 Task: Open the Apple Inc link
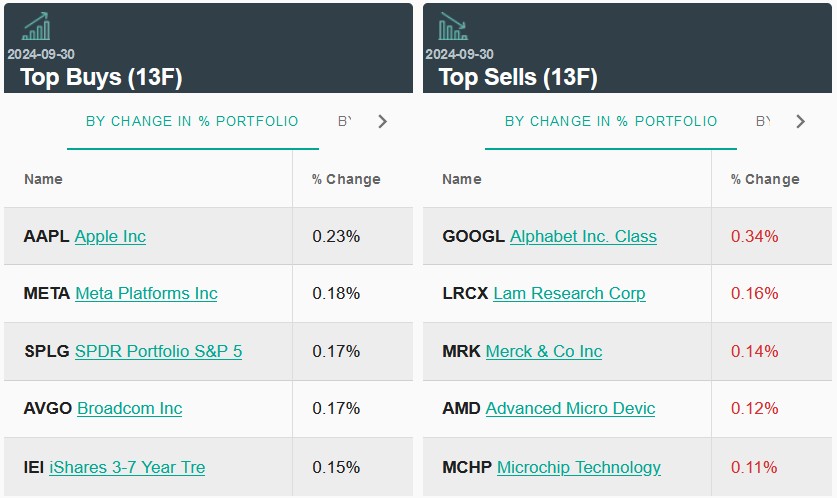pyautogui.click(x=110, y=237)
